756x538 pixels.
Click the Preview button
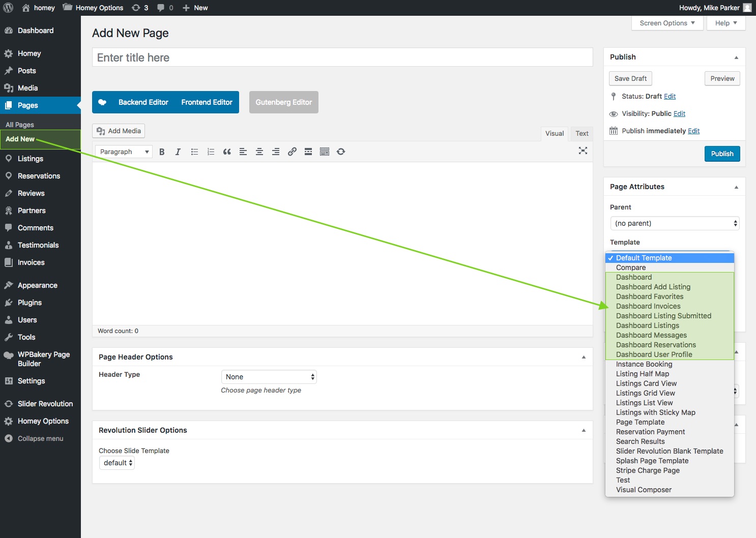coord(722,78)
